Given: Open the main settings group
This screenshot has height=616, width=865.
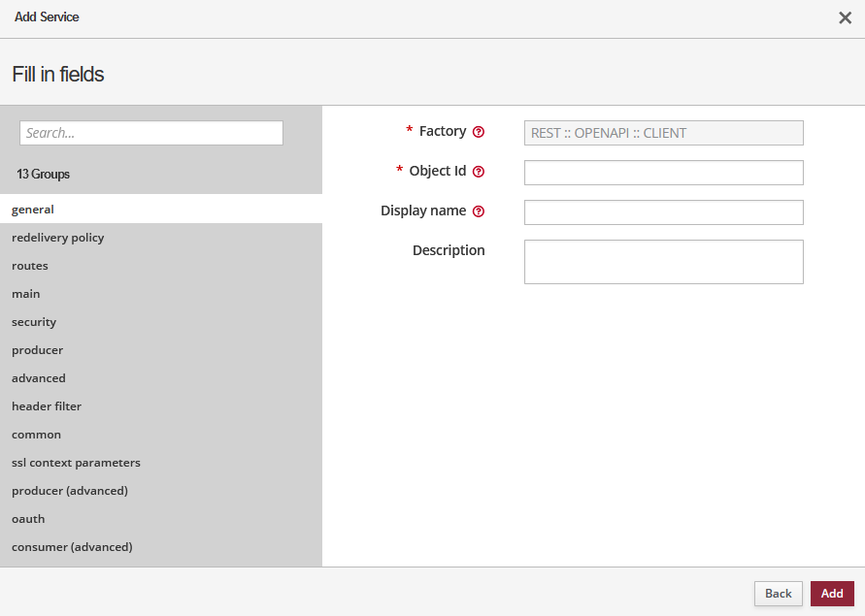Looking at the screenshot, I should coord(26,294).
